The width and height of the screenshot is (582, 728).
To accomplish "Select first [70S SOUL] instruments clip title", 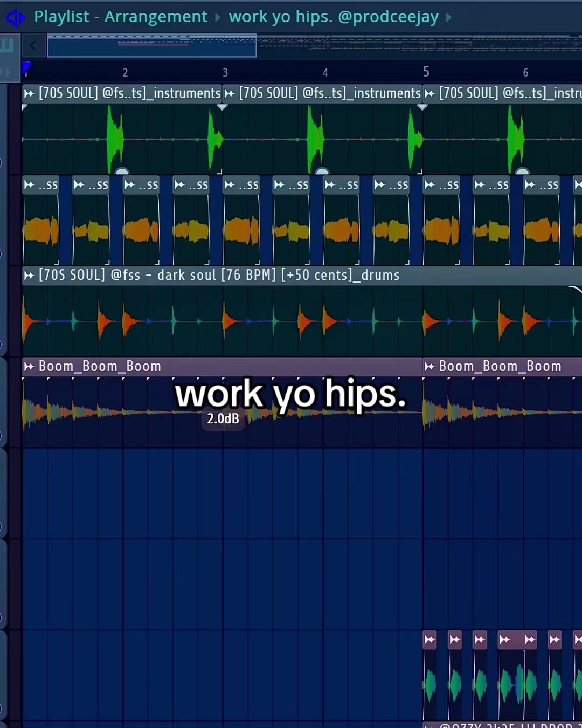I will 130,93.
